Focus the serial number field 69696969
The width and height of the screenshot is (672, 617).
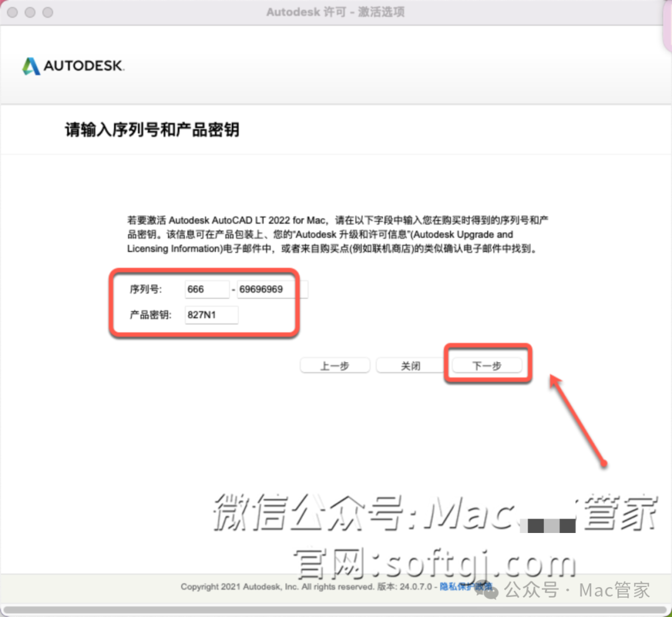[x=273, y=290]
